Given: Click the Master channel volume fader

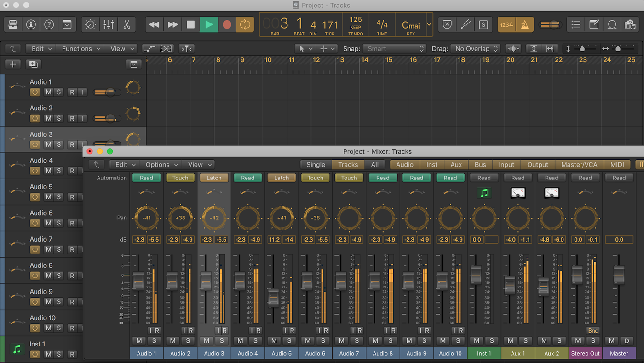Looking at the screenshot, I should (619, 275).
